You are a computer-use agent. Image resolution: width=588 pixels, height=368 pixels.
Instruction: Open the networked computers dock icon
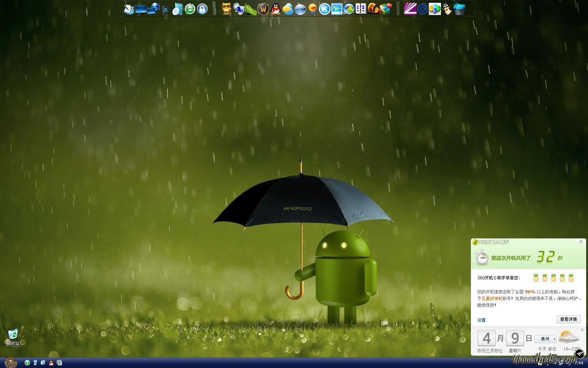239,9
